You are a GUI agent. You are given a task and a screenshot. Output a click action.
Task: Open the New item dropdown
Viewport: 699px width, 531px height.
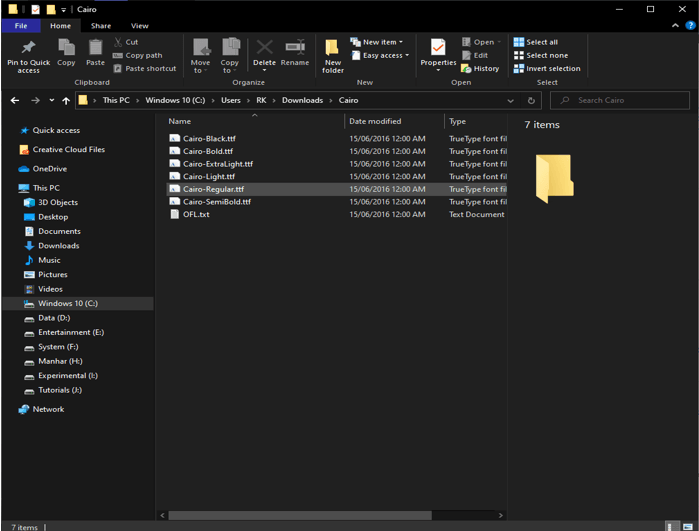377,42
